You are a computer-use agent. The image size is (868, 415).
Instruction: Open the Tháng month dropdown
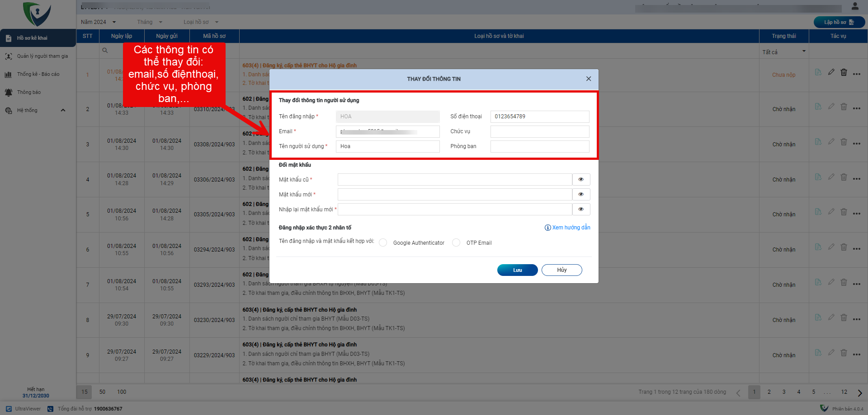point(150,22)
